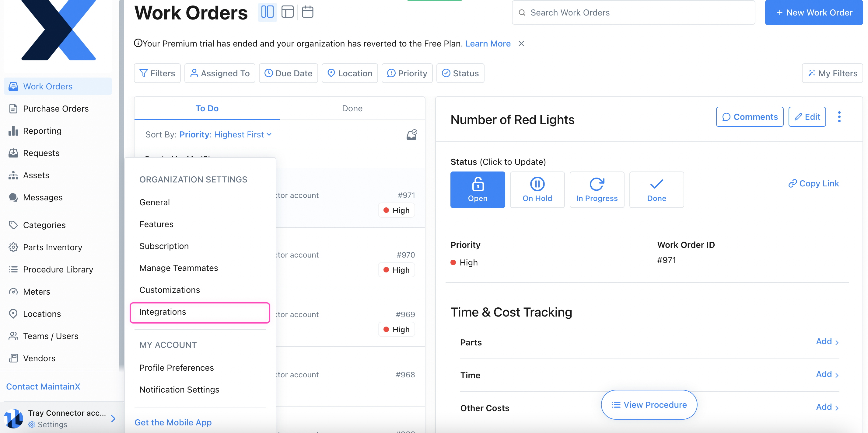Open Parts Inventory in the sidebar

click(x=53, y=247)
